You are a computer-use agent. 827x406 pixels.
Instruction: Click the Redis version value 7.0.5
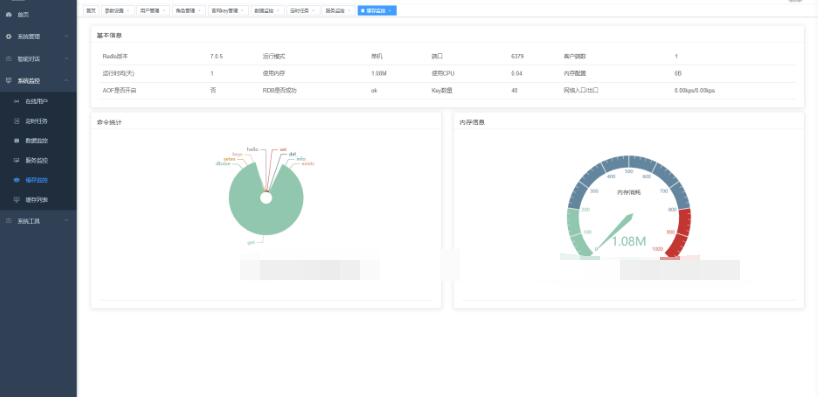coord(216,56)
